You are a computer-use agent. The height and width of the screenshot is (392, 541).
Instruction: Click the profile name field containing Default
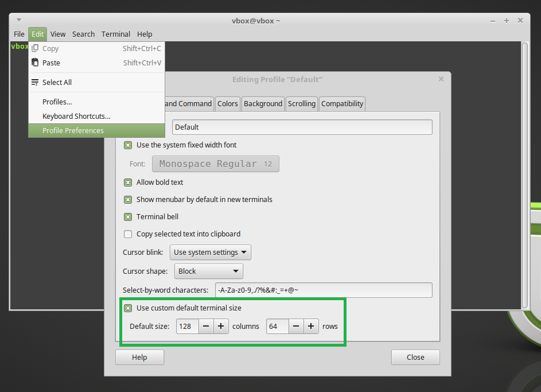pos(302,127)
